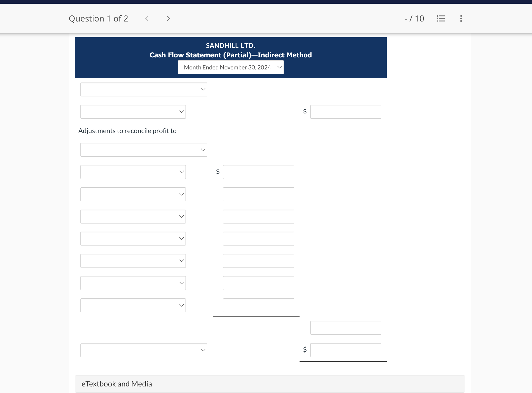Open the last adjustment item dropdown
The image size is (532, 393).
pyautogui.click(x=133, y=305)
